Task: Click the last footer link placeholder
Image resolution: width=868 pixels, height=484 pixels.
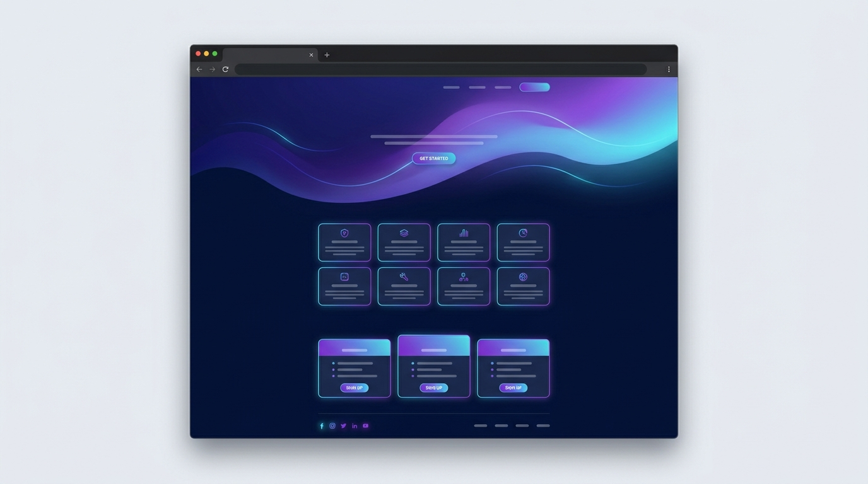Action: 543,426
